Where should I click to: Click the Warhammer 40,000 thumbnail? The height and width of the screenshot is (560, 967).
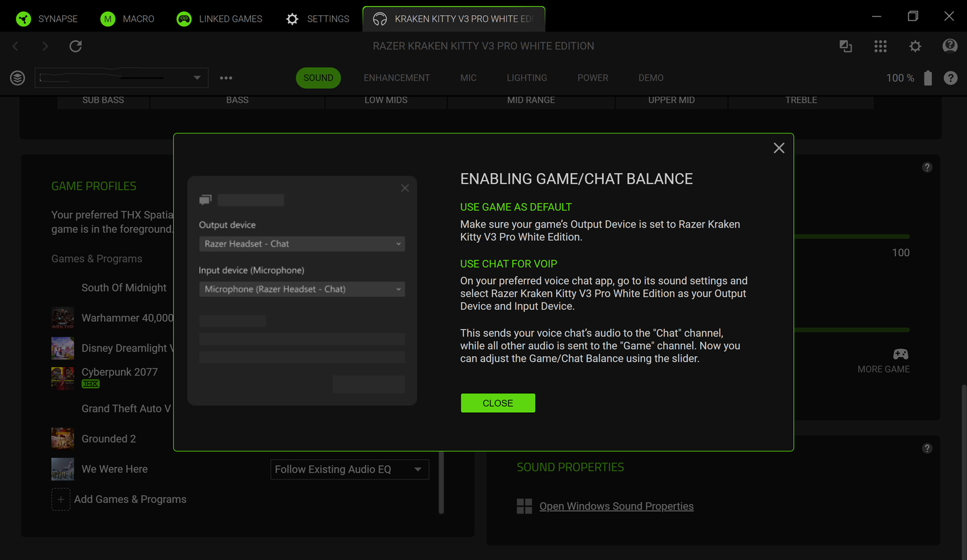[62, 318]
